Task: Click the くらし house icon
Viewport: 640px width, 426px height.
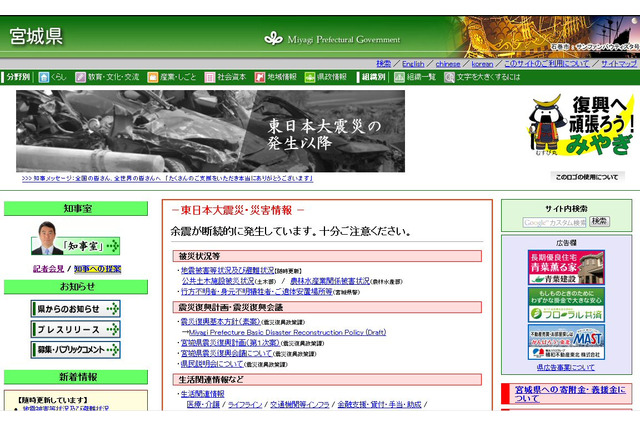Action: click(x=44, y=77)
